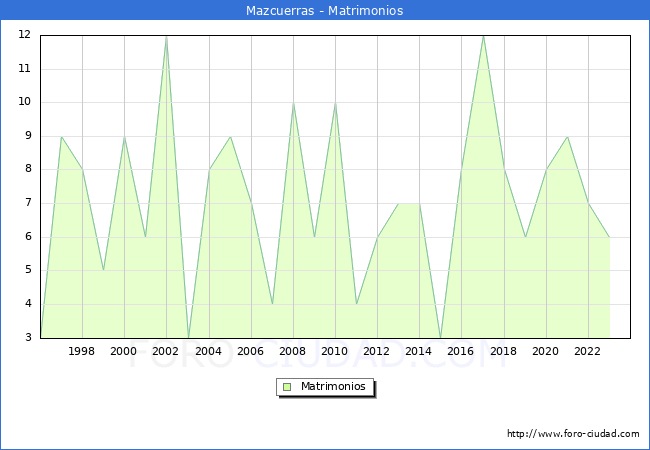Select the 1998 x-axis label
This screenshot has width=650, height=450.
pyautogui.click(x=81, y=351)
